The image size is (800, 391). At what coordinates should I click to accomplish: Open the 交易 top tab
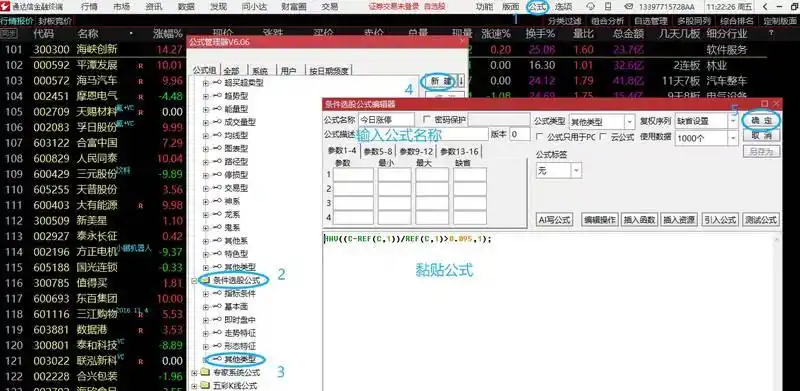(330, 7)
